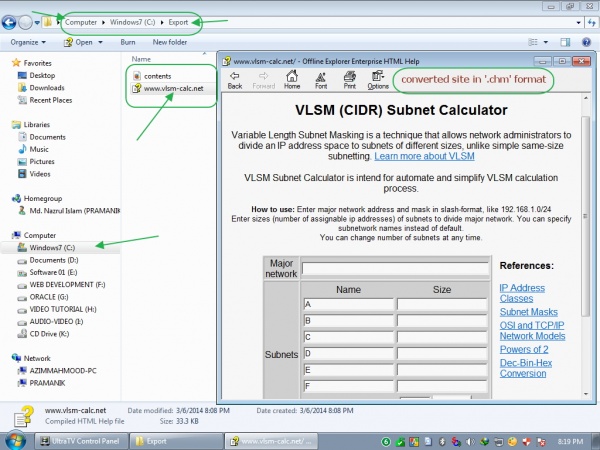Switch to UltraTV Control Panel taskbar button
600x450 pixels.
tap(81, 441)
